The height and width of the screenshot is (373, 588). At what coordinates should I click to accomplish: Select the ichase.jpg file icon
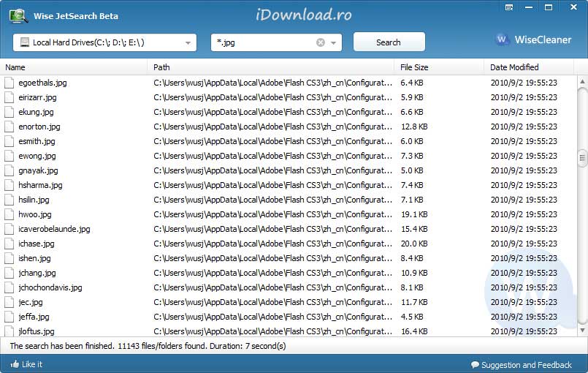(x=9, y=244)
